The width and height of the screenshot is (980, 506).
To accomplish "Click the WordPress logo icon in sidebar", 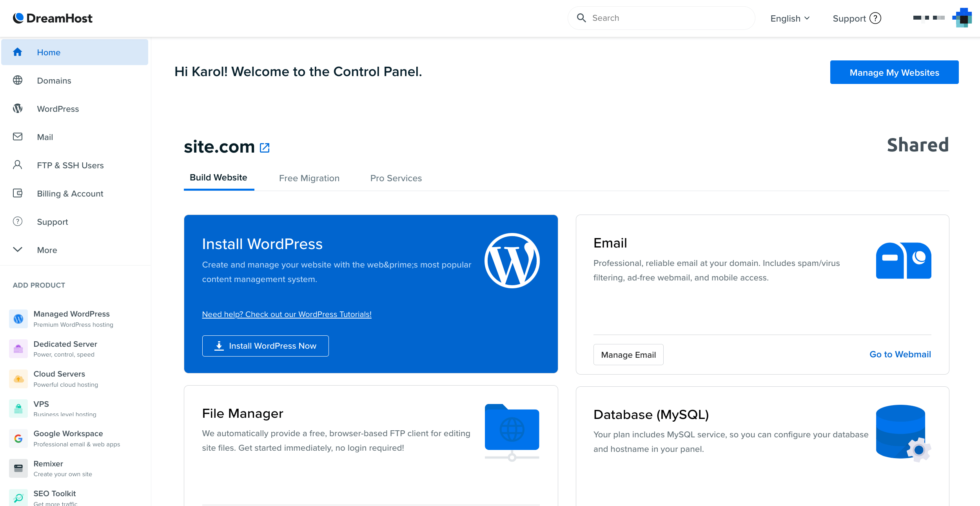I will [x=18, y=108].
